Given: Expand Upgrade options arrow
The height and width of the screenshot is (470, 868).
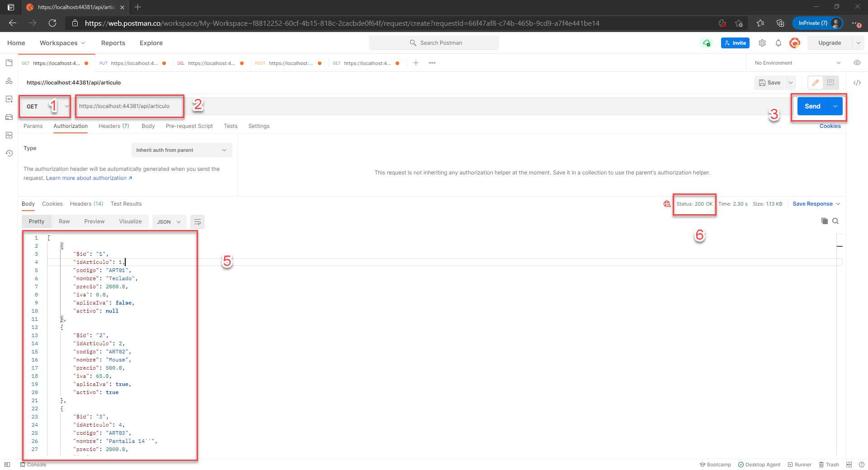Looking at the screenshot, I should [x=858, y=43].
